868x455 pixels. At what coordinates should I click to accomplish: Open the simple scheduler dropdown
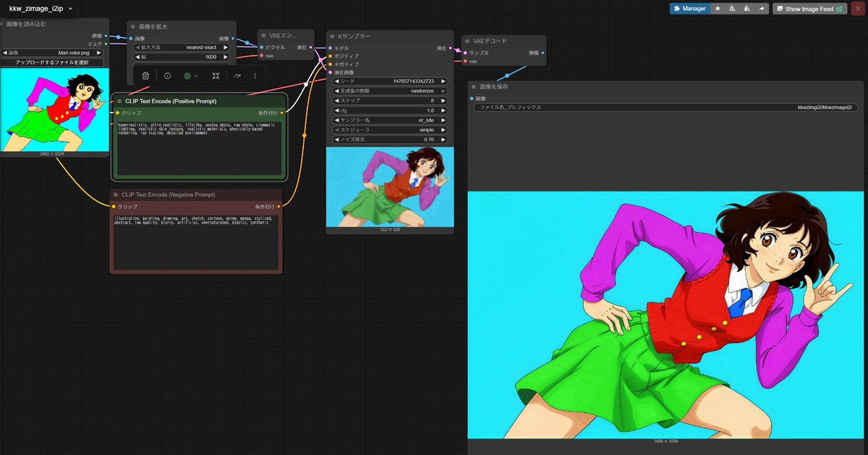[x=390, y=129]
